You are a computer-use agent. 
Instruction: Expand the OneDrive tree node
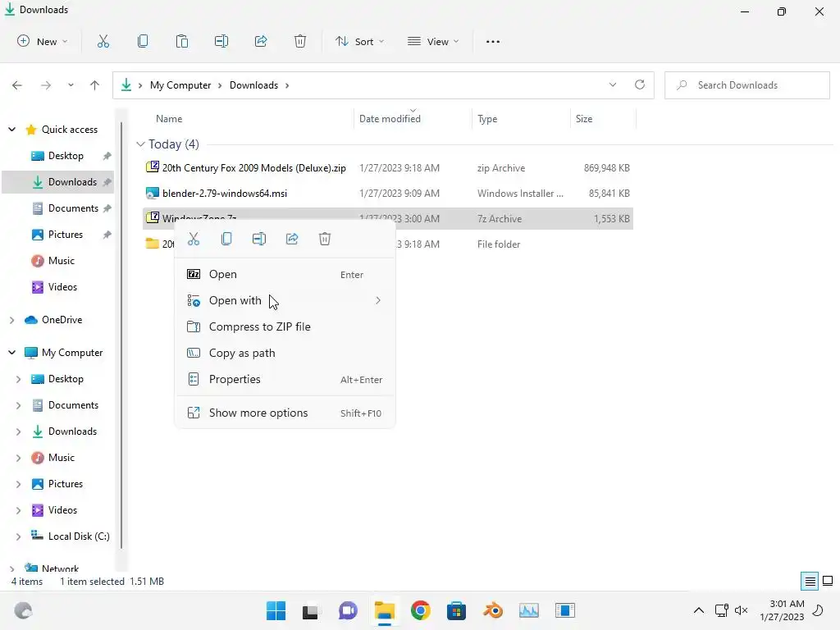tap(11, 320)
